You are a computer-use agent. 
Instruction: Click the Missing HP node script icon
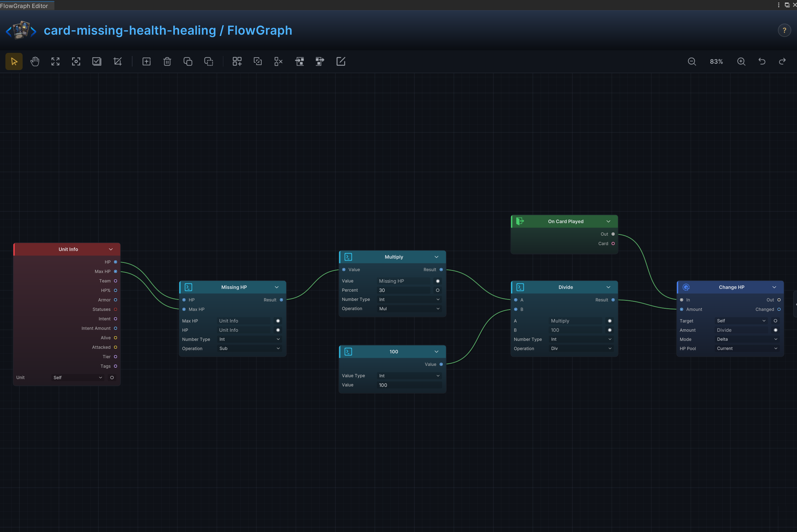coord(188,287)
